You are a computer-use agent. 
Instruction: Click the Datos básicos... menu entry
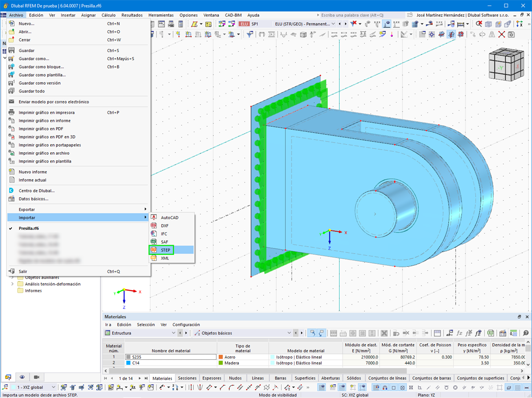[x=78, y=199]
